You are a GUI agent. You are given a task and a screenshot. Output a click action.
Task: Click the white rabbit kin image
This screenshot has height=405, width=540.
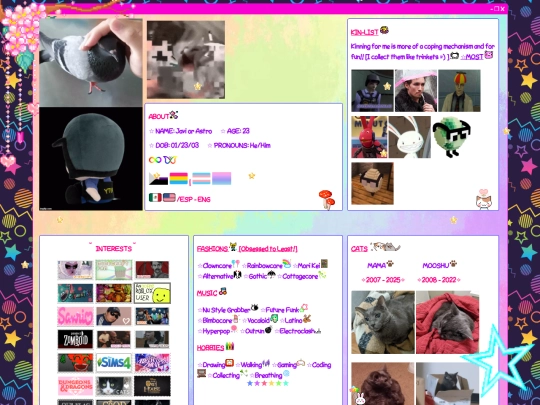tap(409, 137)
